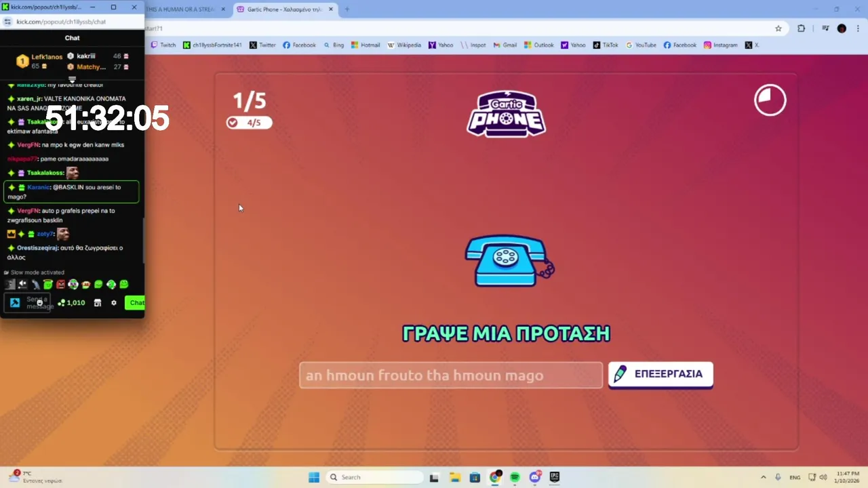
Task: Click the Orestiszeqiraj username in chat
Action: pyautogui.click(x=37, y=248)
